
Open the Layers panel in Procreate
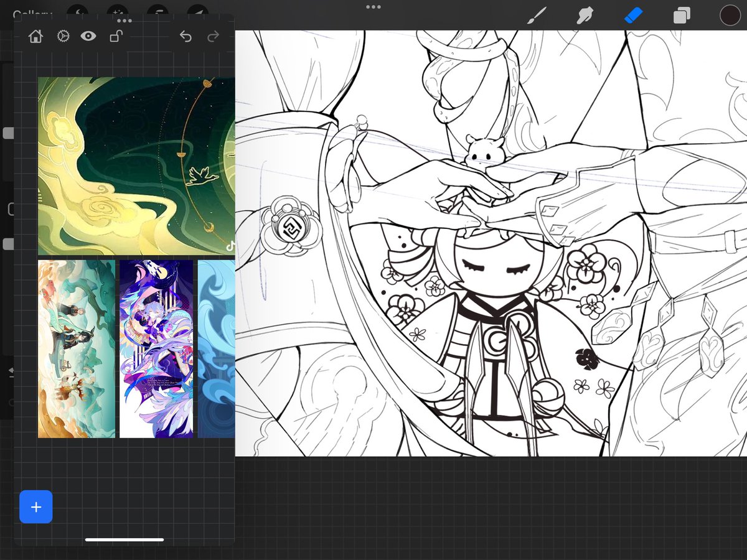(x=682, y=15)
